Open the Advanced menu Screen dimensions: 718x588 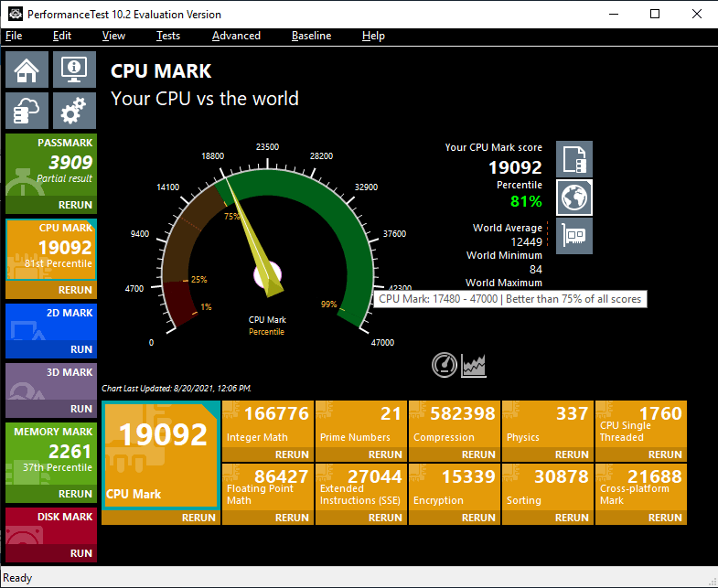tap(236, 36)
